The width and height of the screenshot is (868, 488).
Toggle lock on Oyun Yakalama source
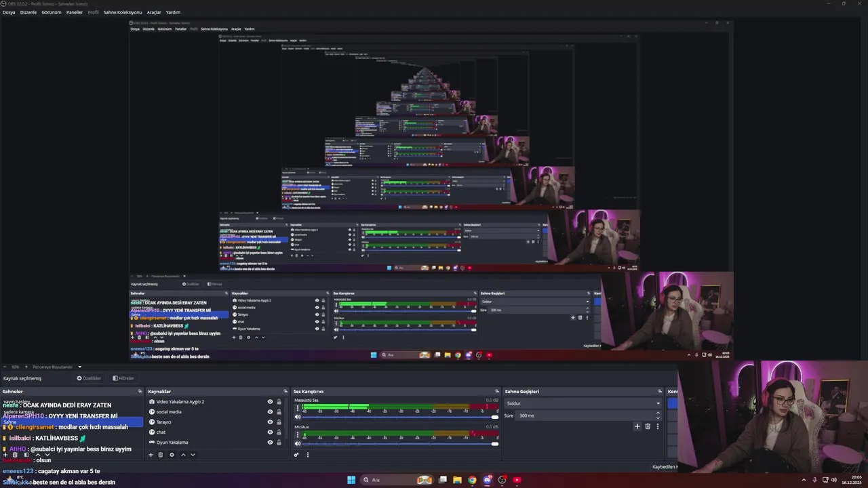[x=279, y=443]
